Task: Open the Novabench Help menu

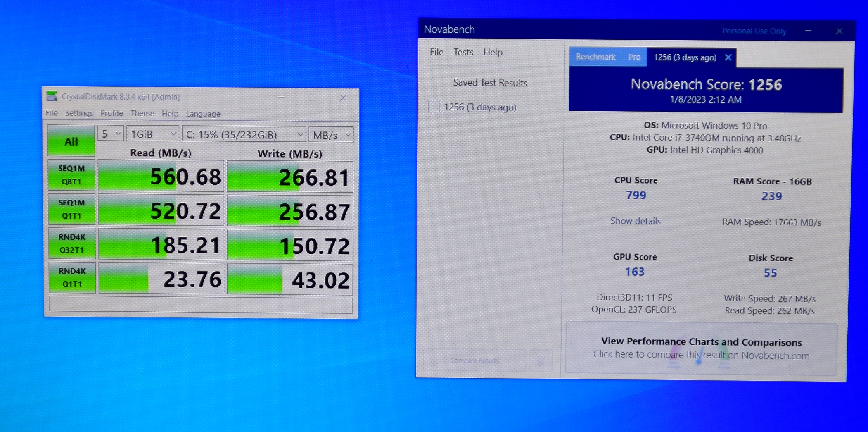Action: (x=493, y=52)
